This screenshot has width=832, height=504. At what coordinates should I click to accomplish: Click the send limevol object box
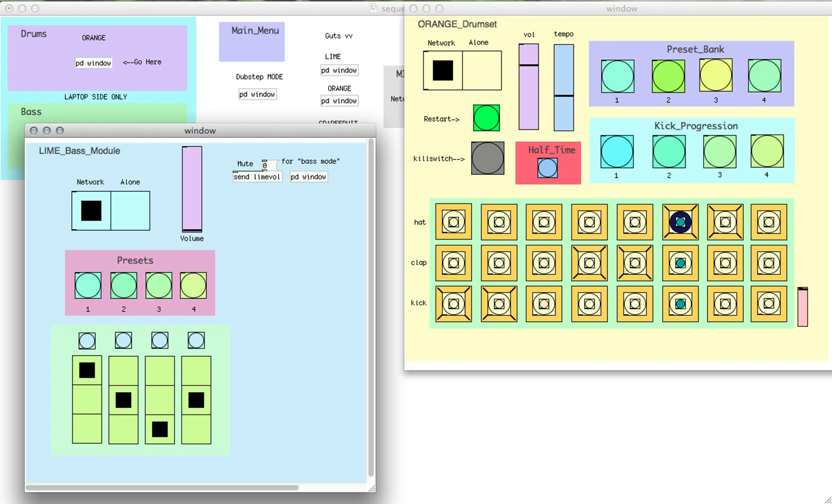pyautogui.click(x=257, y=177)
